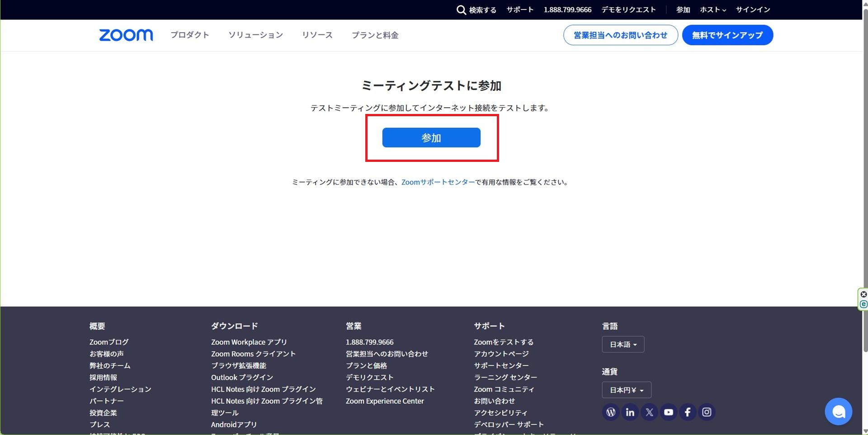Click the search magnifier icon
Image resolution: width=868 pixels, height=435 pixels.
461,10
